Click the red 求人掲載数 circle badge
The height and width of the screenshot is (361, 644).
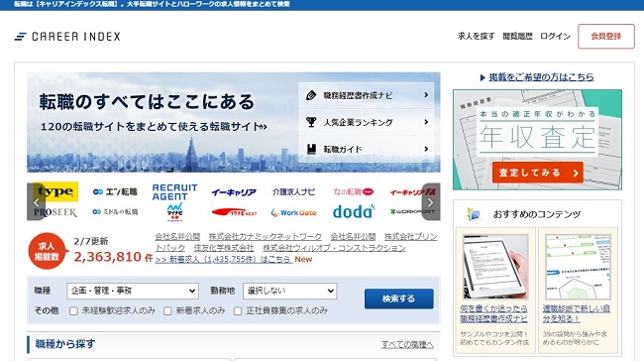47,251
